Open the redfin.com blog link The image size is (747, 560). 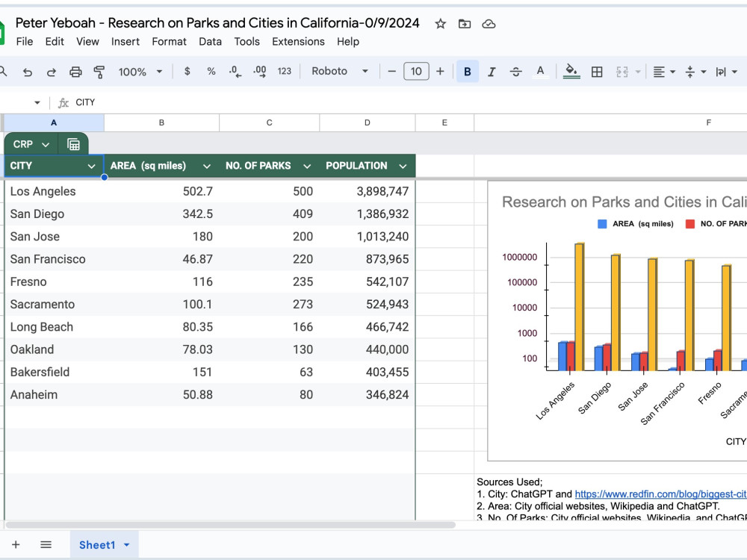pyautogui.click(x=661, y=494)
